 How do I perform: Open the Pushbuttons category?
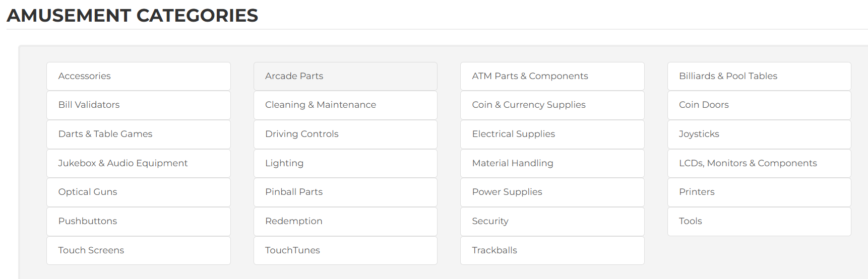tap(139, 222)
